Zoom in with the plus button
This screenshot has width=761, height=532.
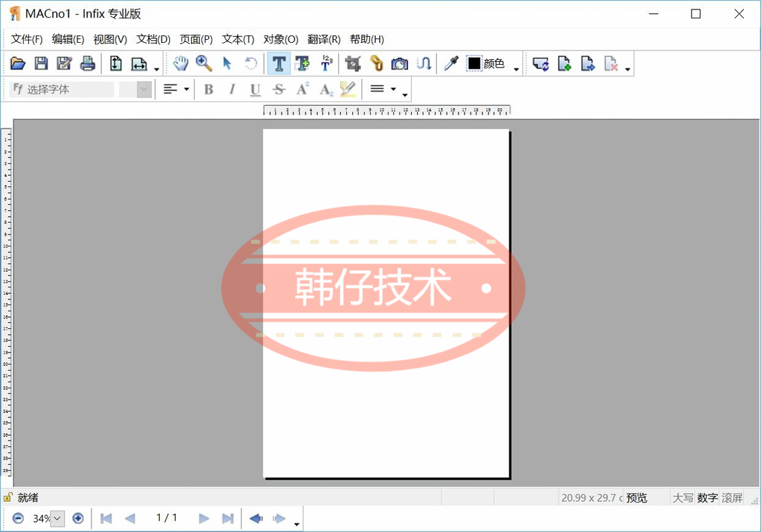[78, 519]
